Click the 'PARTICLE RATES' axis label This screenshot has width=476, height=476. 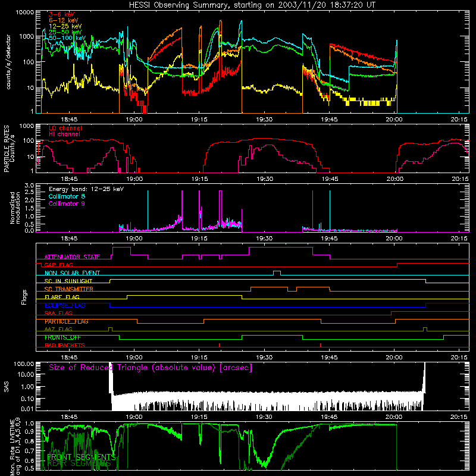pos(6,149)
